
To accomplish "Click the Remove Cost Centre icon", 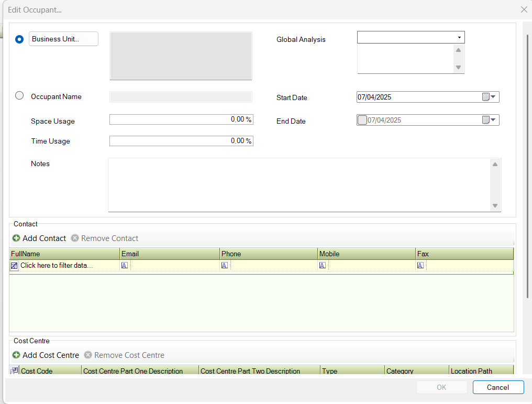I will [87, 355].
